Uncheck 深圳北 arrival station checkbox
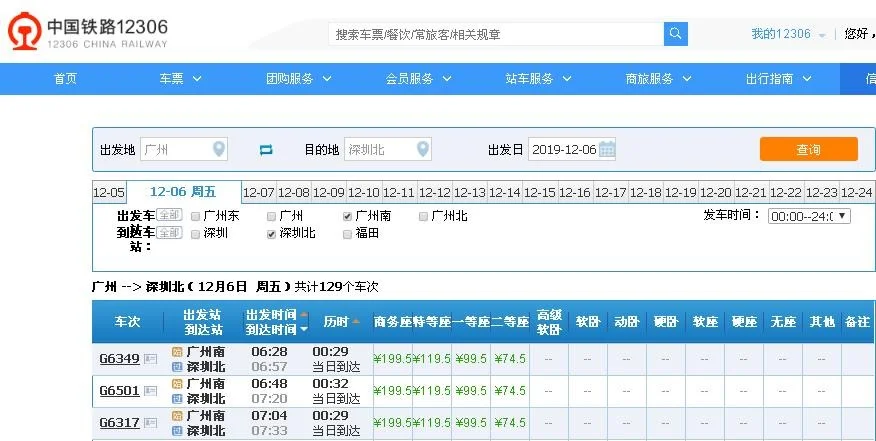Screen dimensions: 876x441 pyautogui.click(x=272, y=234)
